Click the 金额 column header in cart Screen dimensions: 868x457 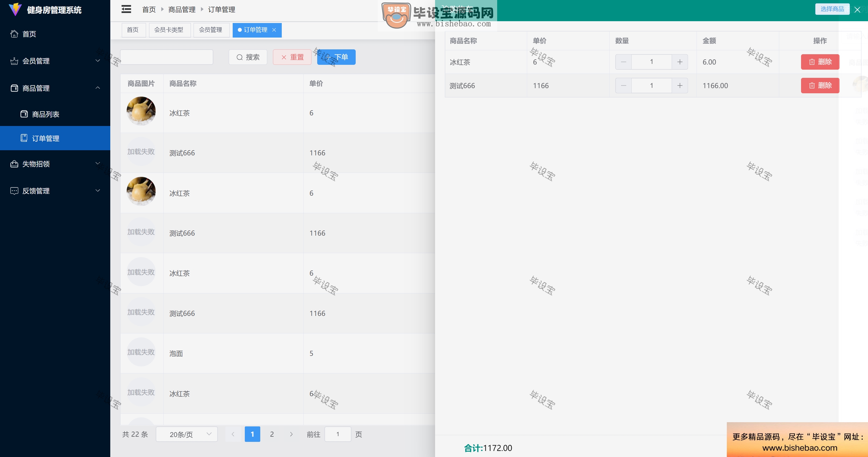coord(709,41)
